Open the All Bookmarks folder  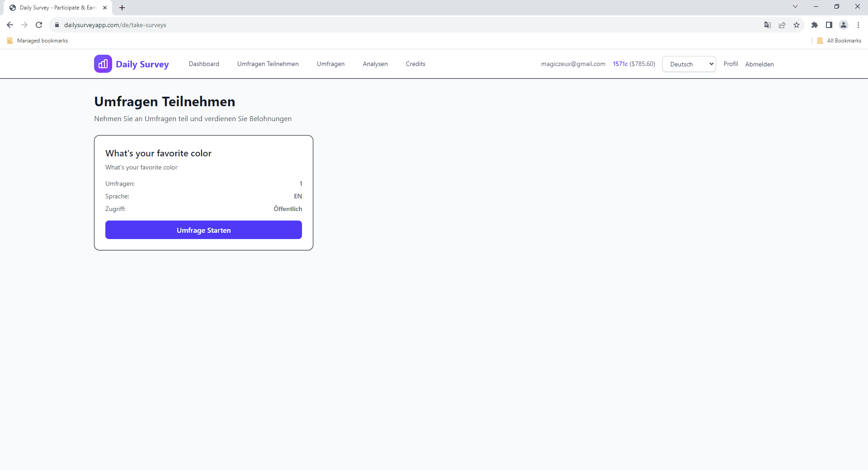pyautogui.click(x=840, y=41)
